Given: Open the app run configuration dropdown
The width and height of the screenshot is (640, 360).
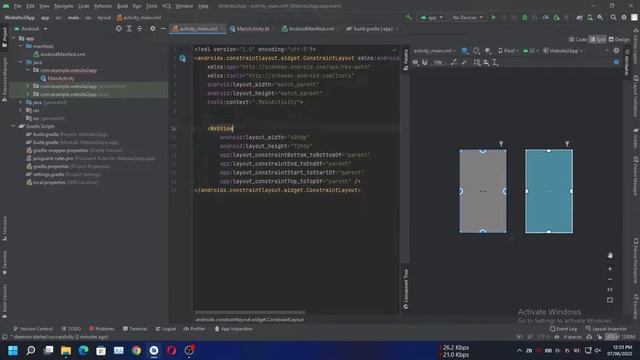Looking at the screenshot, I should coord(431,18).
